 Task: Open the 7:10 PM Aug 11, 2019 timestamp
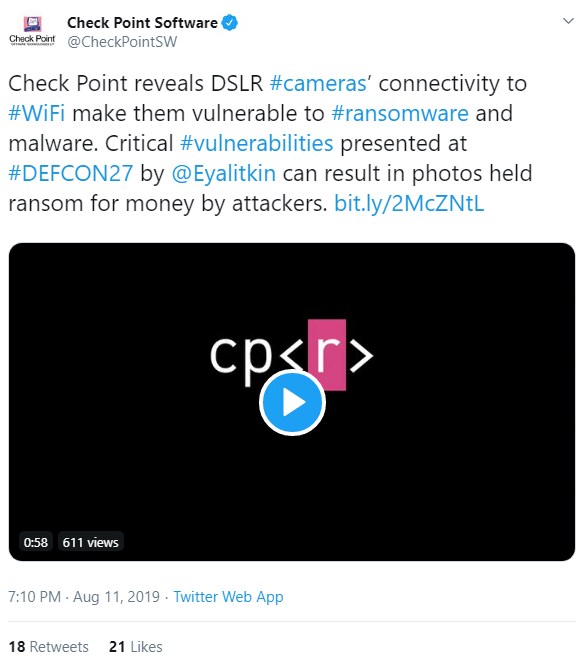84,597
